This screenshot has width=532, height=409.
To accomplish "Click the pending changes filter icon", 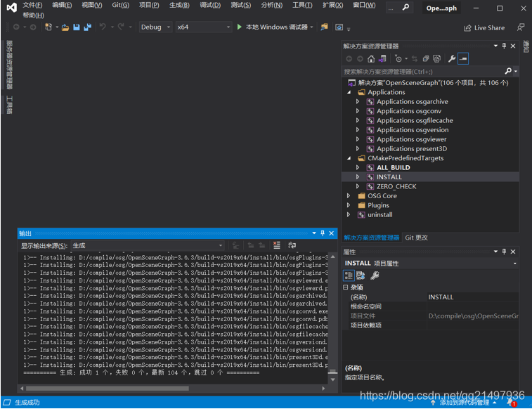I will pyautogui.click(x=398, y=58).
